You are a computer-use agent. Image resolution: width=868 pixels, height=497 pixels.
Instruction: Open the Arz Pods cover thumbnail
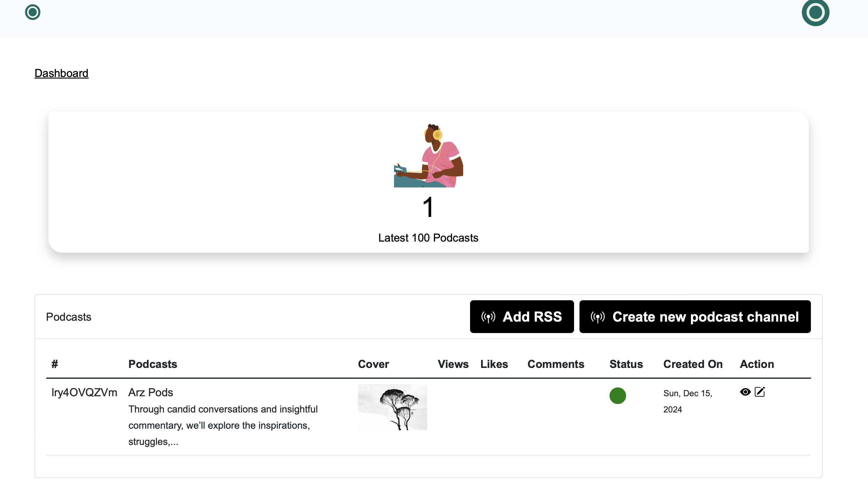(393, 407)
